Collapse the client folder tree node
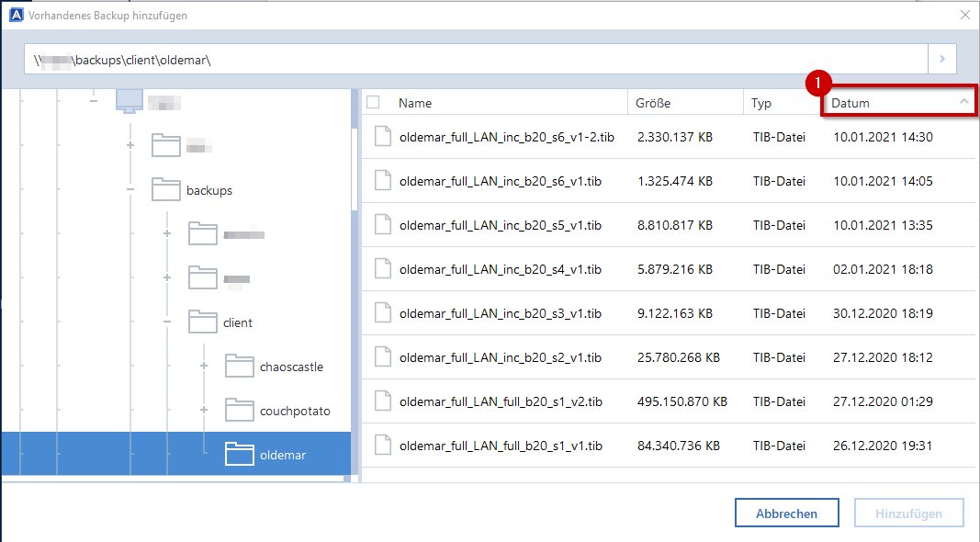The height and width of the screenshot is (542, 980). click(x=167, y=322)
